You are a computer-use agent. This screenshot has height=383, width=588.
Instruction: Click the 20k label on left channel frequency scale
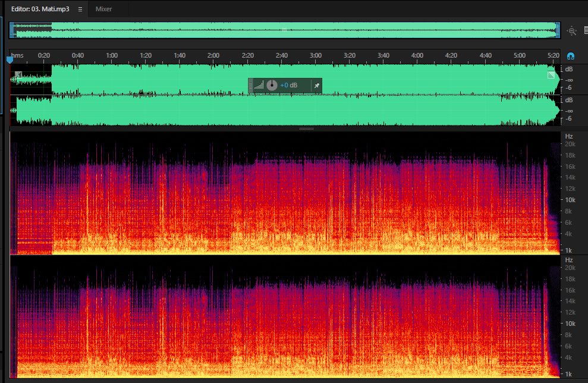coord(570,144)
